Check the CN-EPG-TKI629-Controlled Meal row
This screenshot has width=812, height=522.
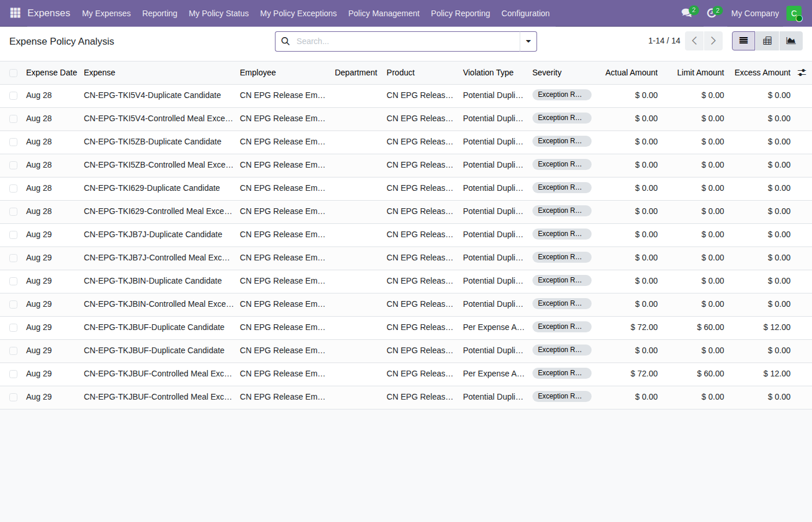(13, 212)
